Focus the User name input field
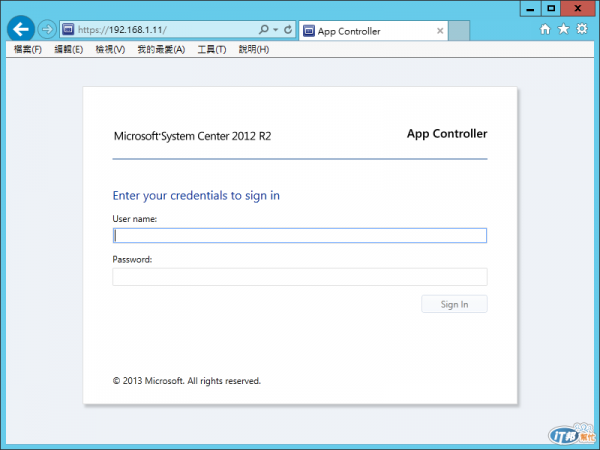The width and height of the screenshot is (600, 450). coord(300,235)
